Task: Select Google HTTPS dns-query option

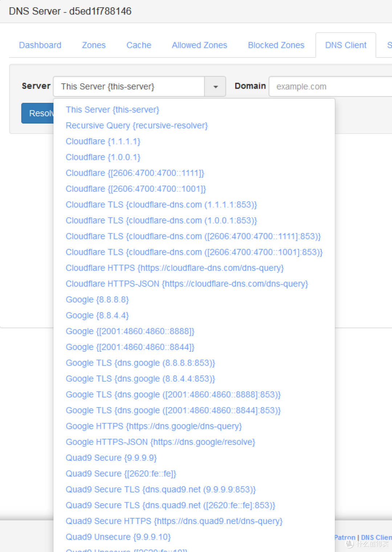Action: [x=154, y=426]
